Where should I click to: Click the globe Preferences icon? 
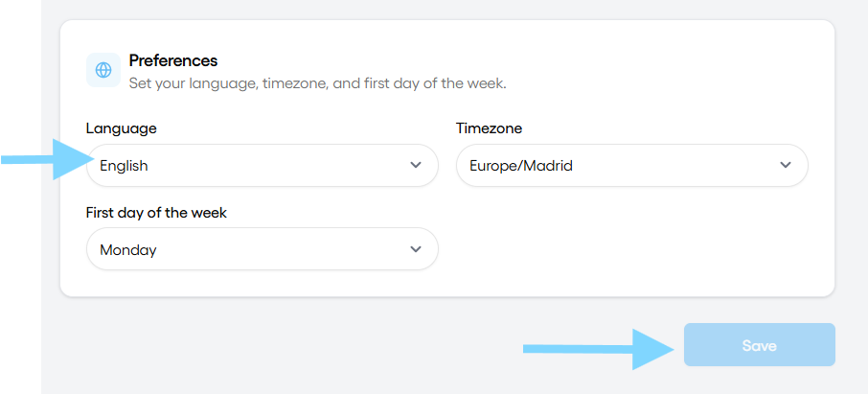click(103, 70)
